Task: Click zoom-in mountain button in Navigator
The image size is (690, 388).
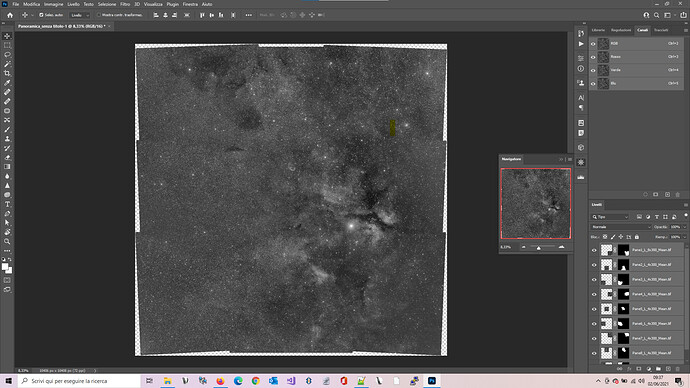Action: [561, 247]
